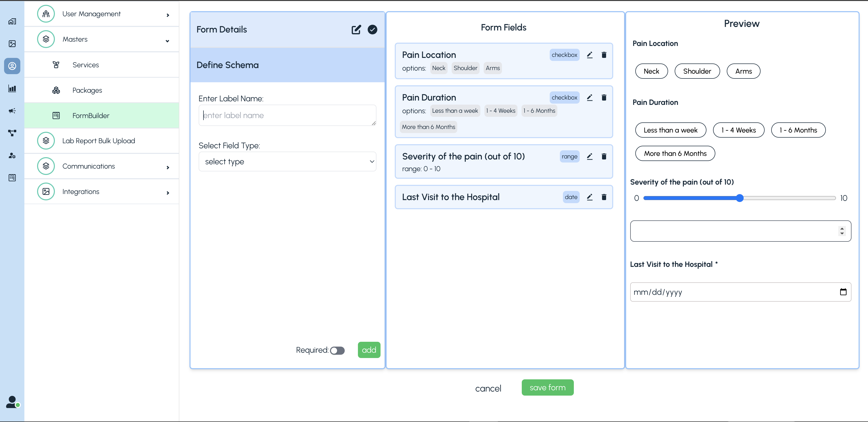Image resolution: width=868 pixels, height=422 pixels.
Task: Open the image gallery icon in left rail
Action: pos(12,43)
